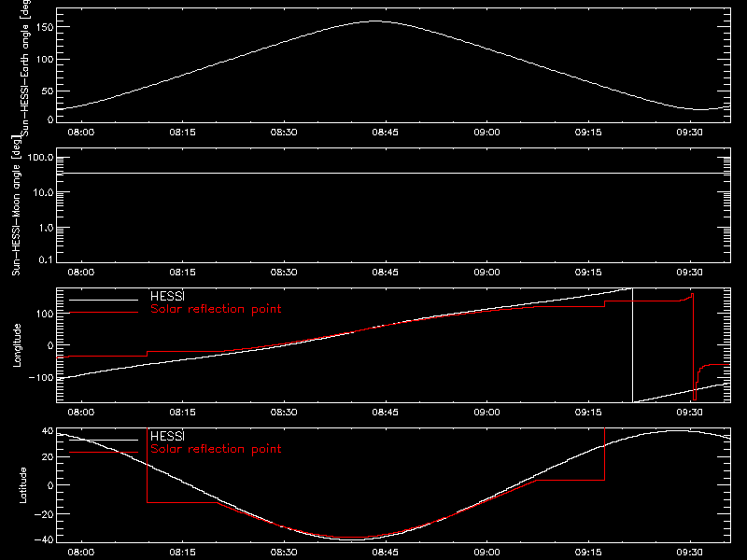This screenshot has height=560, width=747.
Task: Click the Latitude axis title
Action: (22, 485)
